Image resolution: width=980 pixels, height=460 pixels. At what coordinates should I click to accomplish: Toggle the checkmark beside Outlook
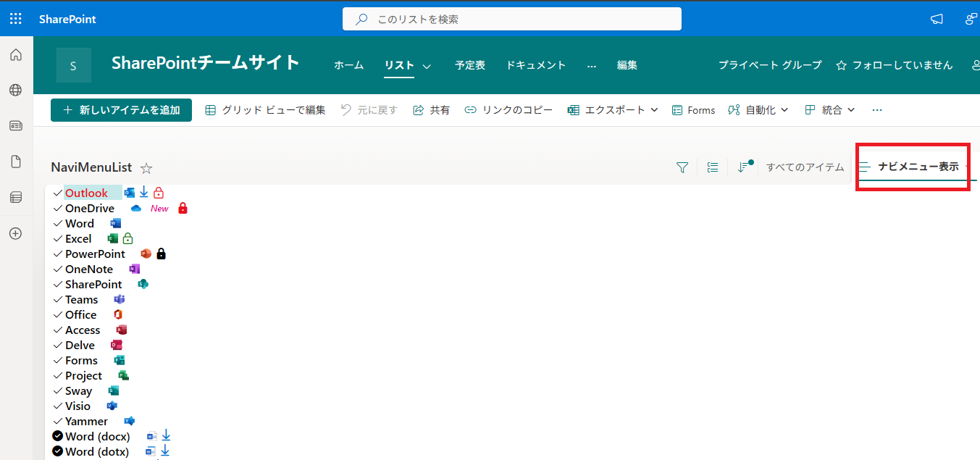58,193
